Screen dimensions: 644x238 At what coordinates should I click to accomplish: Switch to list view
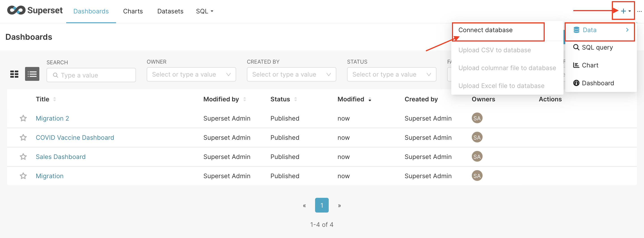32,74
